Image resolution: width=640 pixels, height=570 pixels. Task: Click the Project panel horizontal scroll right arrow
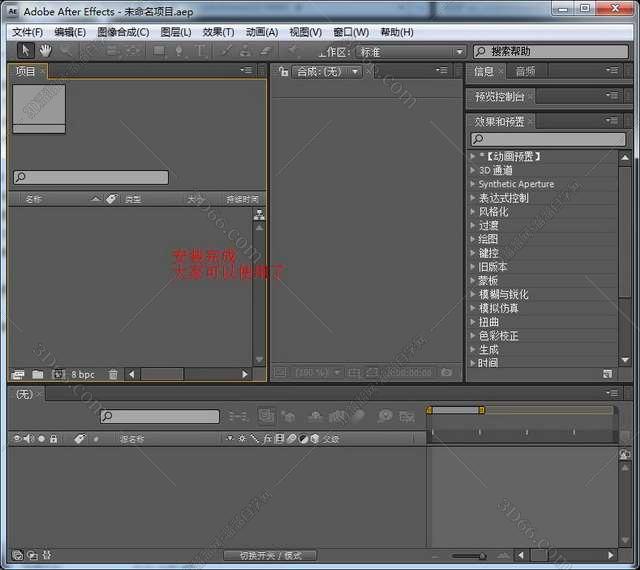pos(244,374)
